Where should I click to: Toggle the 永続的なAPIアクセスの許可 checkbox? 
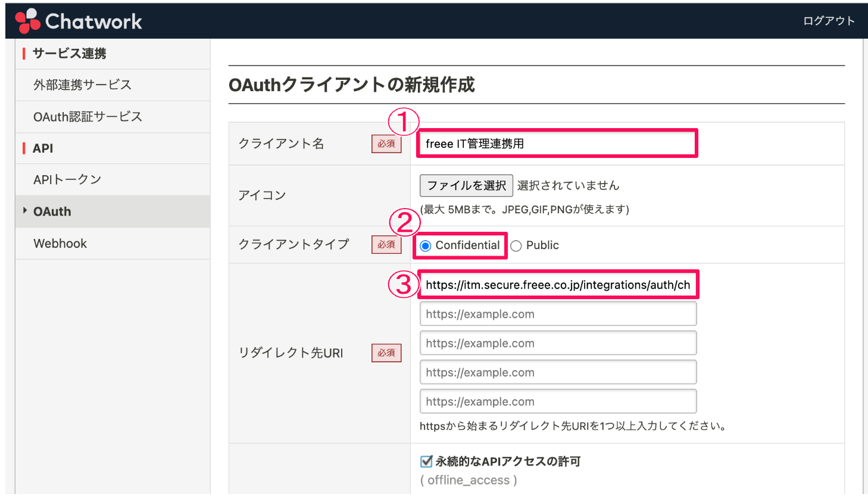(426, 461)
